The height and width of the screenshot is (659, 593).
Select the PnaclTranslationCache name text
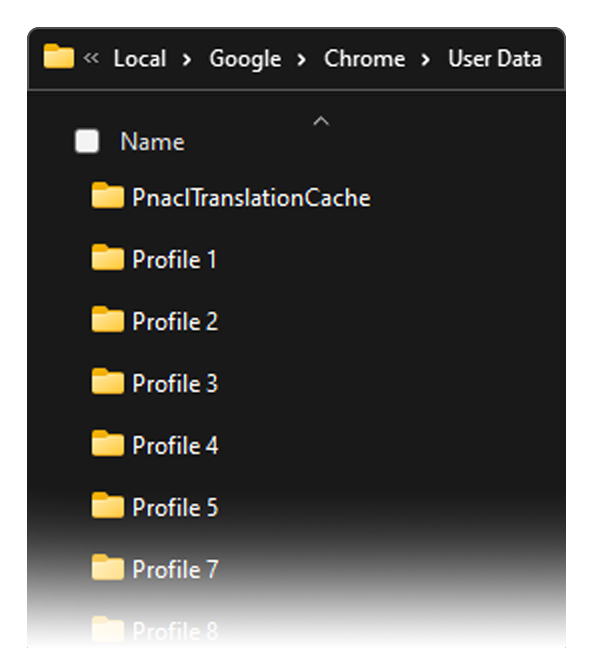point(251,198)
